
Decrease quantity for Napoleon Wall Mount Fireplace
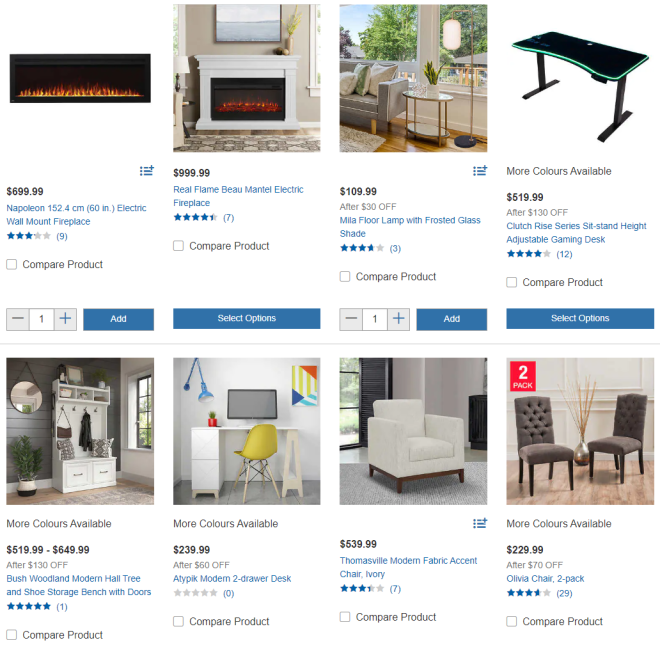[18, 319]
